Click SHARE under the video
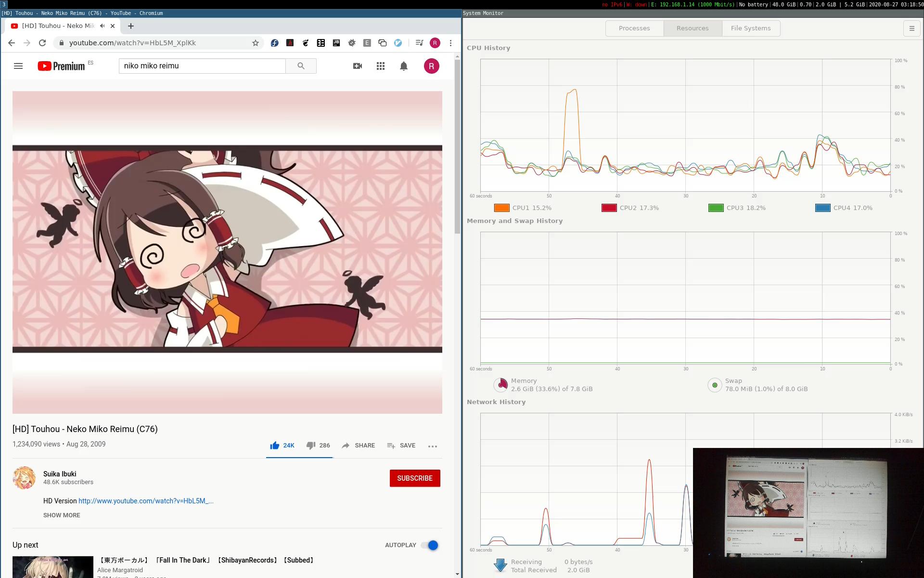Screen dimensions: 924x578 [358, 446]
